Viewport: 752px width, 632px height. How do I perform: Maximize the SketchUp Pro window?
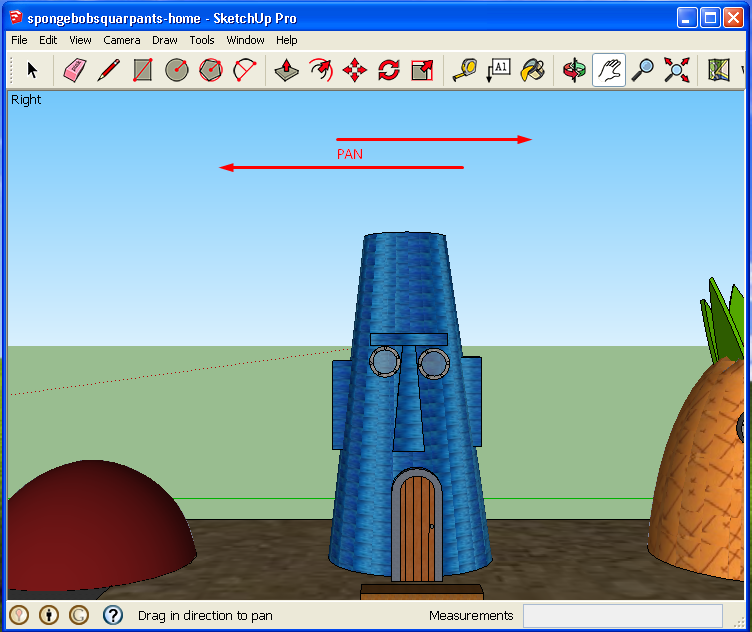pyautogui.click(x=710, y=18)
